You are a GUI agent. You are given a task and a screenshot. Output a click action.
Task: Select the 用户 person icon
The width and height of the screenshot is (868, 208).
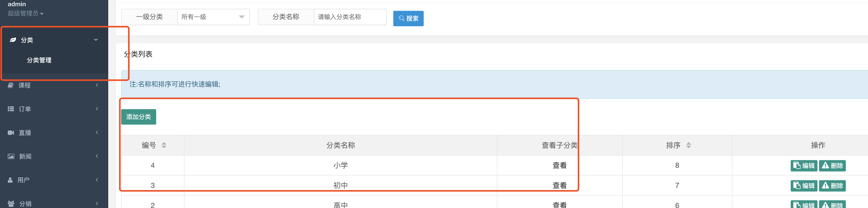click(11, 180)
